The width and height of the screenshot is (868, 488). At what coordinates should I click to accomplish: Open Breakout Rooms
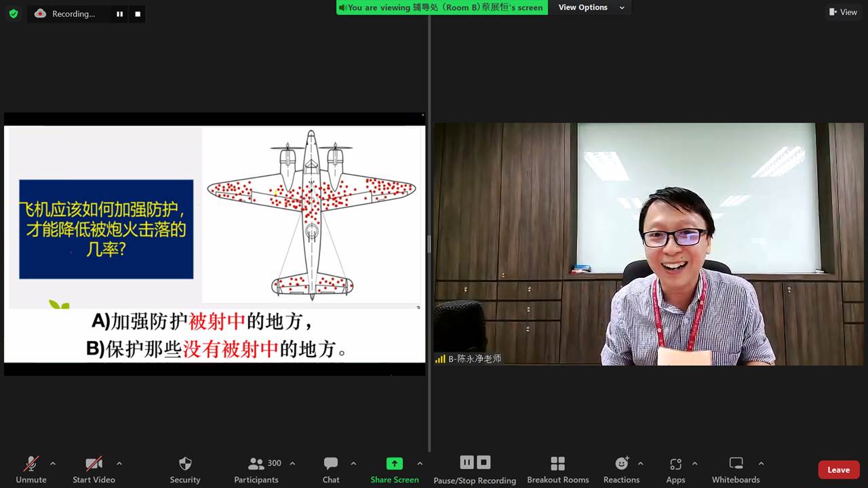558,469
